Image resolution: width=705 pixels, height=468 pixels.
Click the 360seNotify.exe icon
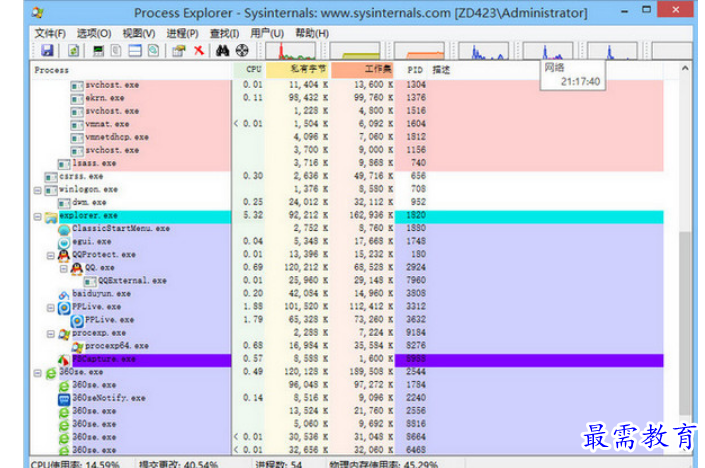pos(64,399)
